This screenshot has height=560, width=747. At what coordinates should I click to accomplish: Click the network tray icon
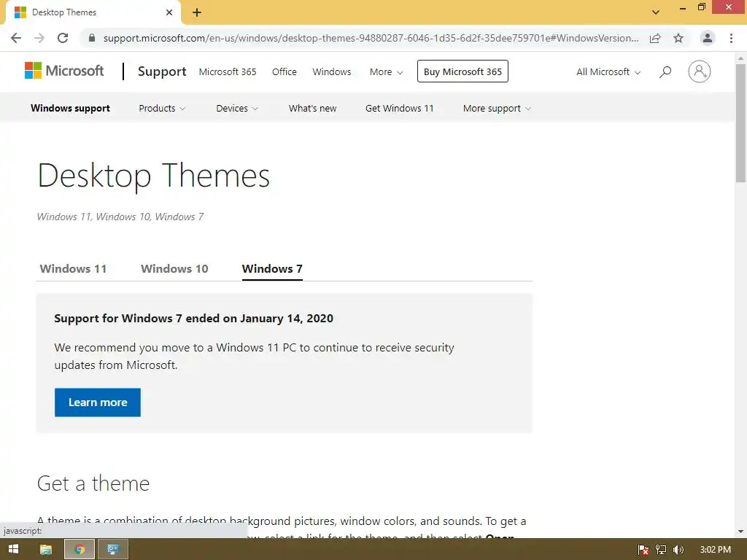coord(661,550)
